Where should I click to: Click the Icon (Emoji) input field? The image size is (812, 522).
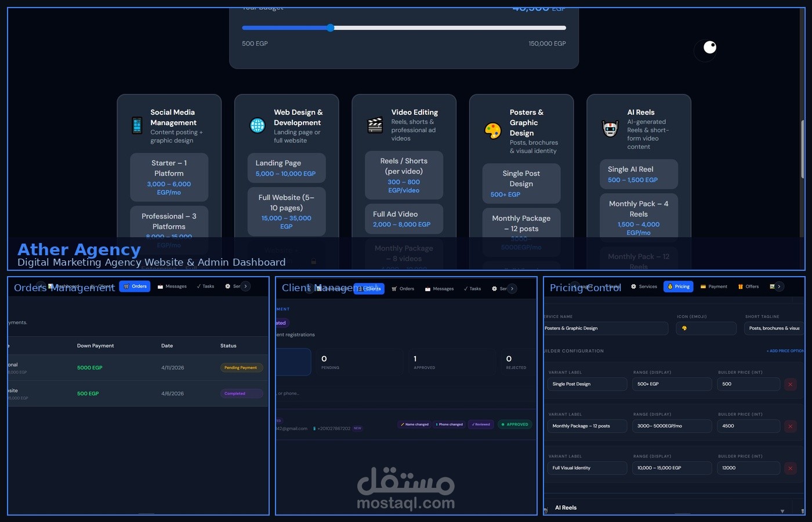coord(706,328)
